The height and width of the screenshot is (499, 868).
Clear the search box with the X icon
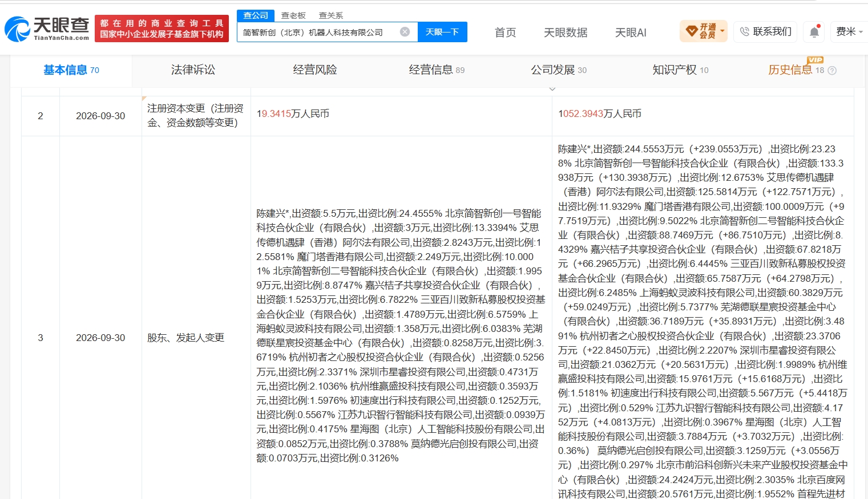(405, 32)
